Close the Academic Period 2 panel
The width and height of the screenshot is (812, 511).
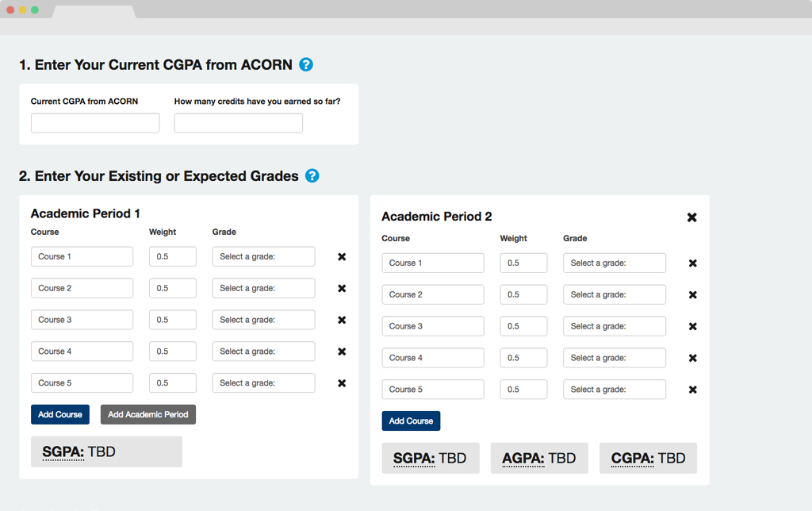point(691,217)
